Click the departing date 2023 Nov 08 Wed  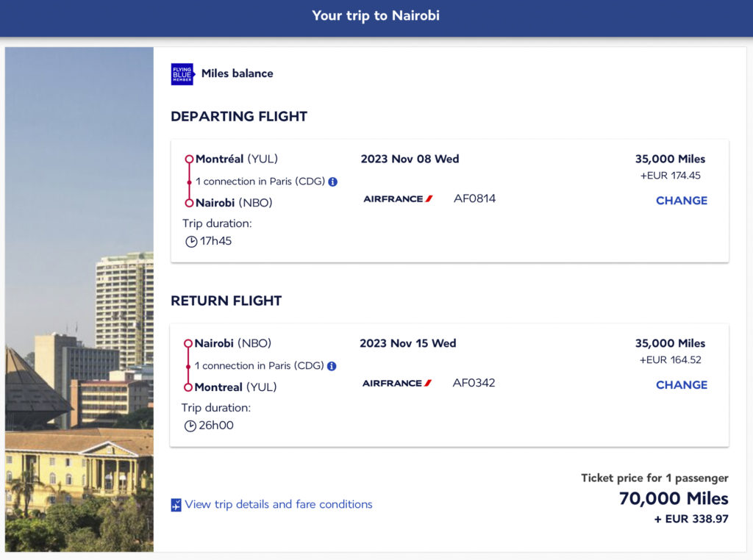tap(410, 159)
